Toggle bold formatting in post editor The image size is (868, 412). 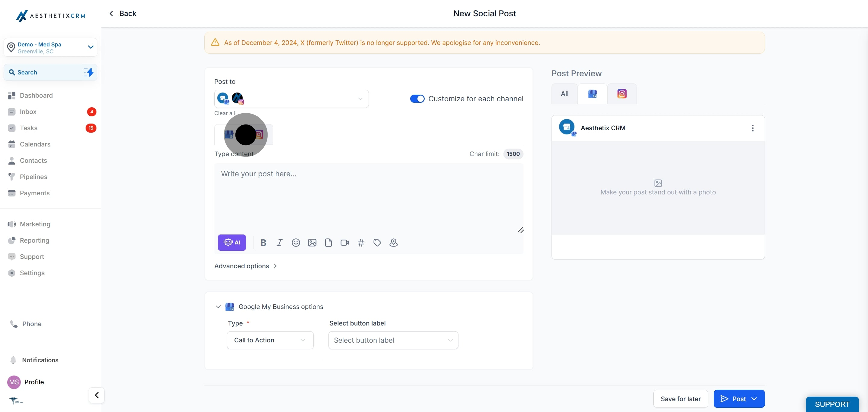263,243
